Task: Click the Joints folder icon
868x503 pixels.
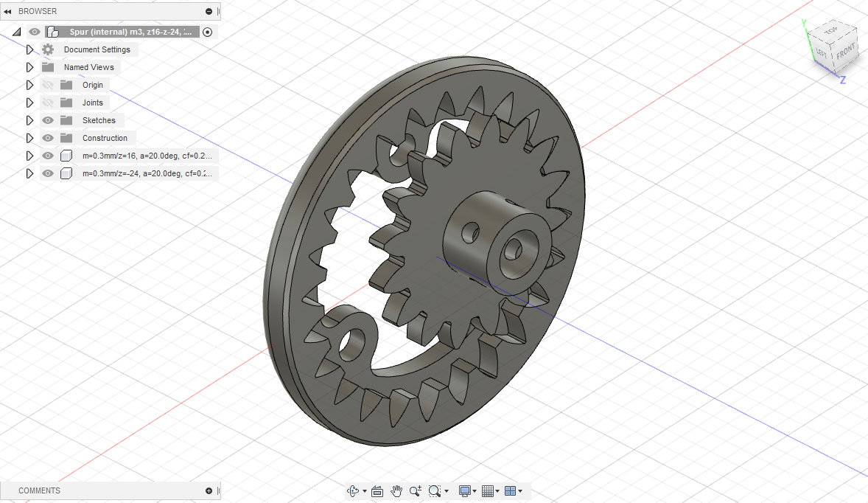Action: pyautogui.click(x=66, y=103)
